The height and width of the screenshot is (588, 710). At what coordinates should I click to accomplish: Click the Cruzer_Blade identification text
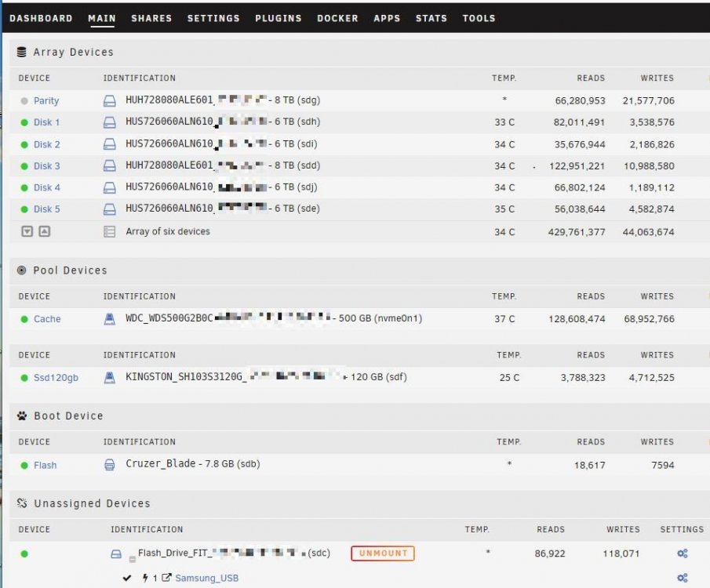(192, 463)
